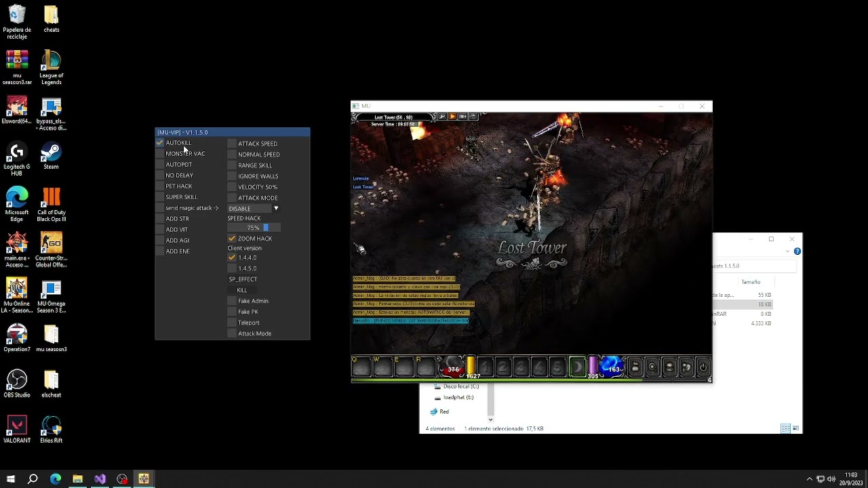Adjust the SPEED HACK 75% slider

(x=254, y=228)
